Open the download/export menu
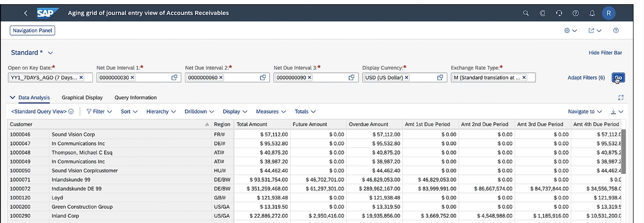The image size is (644, 223). tap(617, 111)
